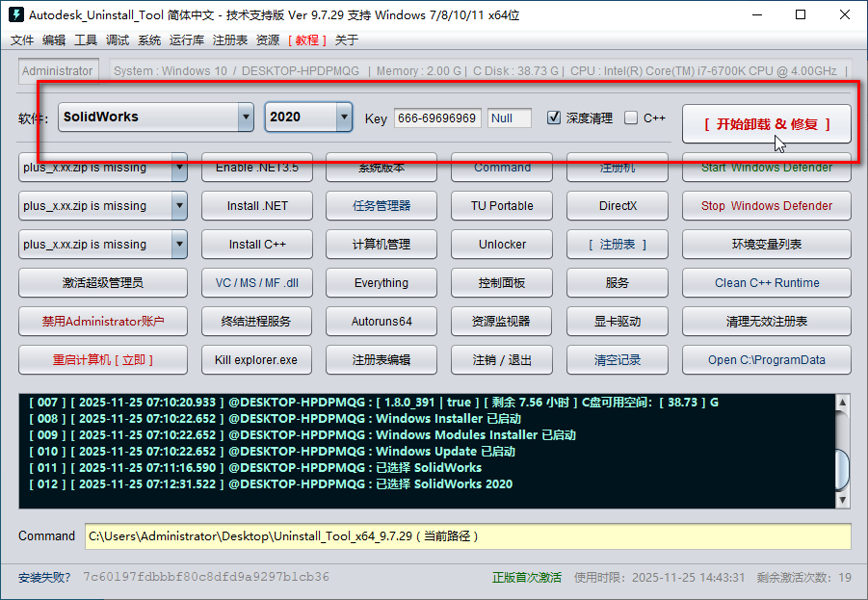Click VC / MS / MF .dll button
Screen dimensions: 868x600
tap(257, 283)
